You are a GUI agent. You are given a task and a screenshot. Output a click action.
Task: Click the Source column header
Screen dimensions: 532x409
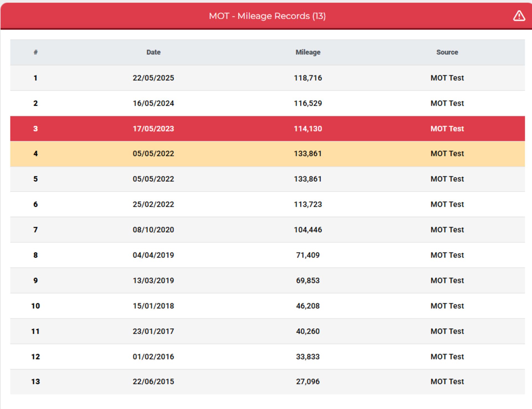447,52
